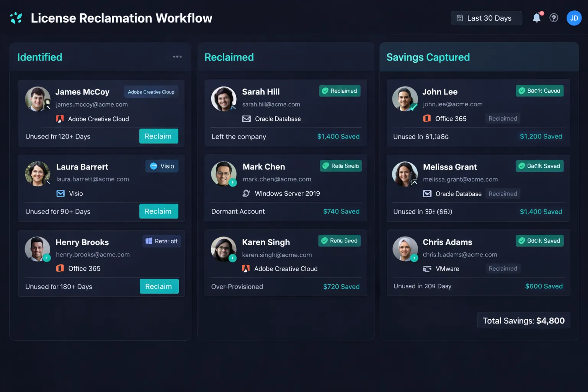Reclaim Henry Brooks' Office 365 license

(x=159, y=286)
